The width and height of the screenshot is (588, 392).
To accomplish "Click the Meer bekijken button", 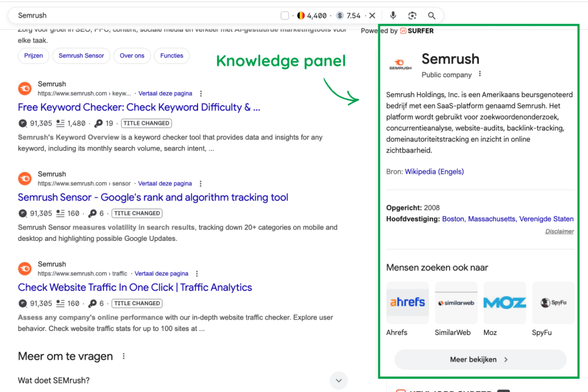I will pos(480,360).
